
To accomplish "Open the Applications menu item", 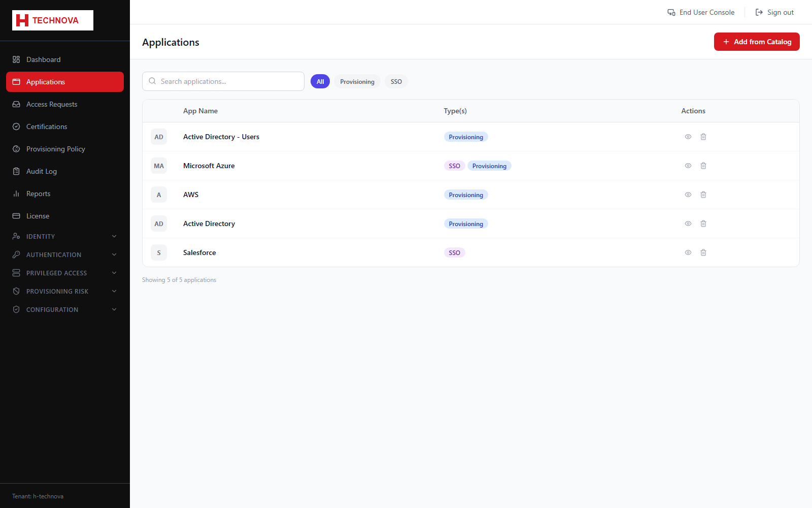I will pos(65,82).
